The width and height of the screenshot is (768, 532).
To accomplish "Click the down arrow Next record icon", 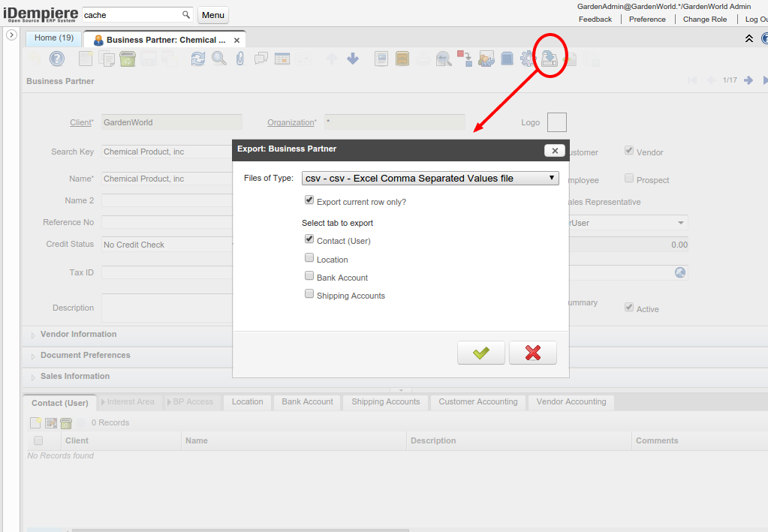I will 353,59.
